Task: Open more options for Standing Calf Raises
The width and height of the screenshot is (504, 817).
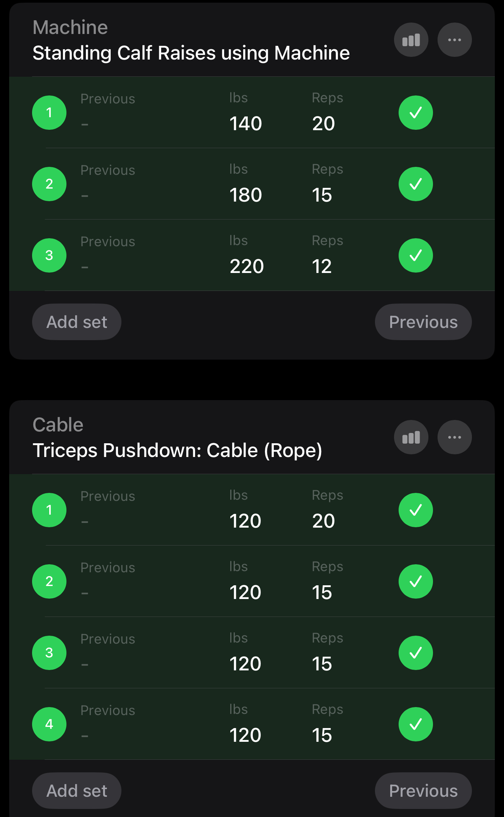Action: [454, 40]
